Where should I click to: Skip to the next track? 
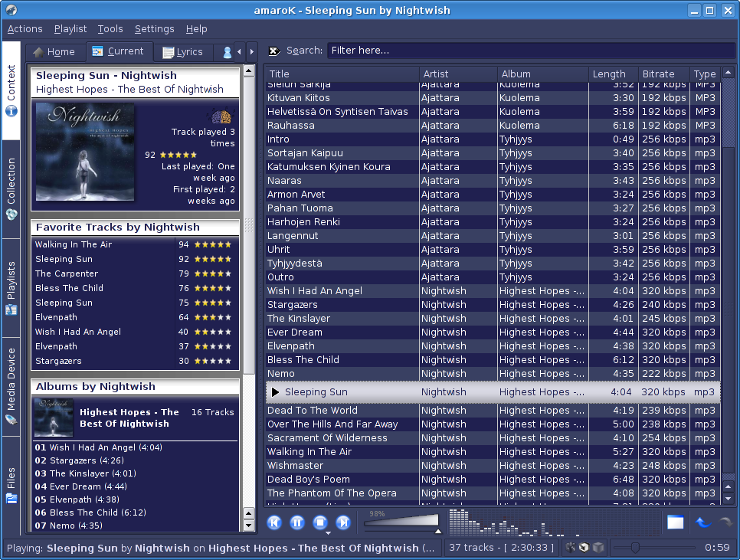point(343,522)
